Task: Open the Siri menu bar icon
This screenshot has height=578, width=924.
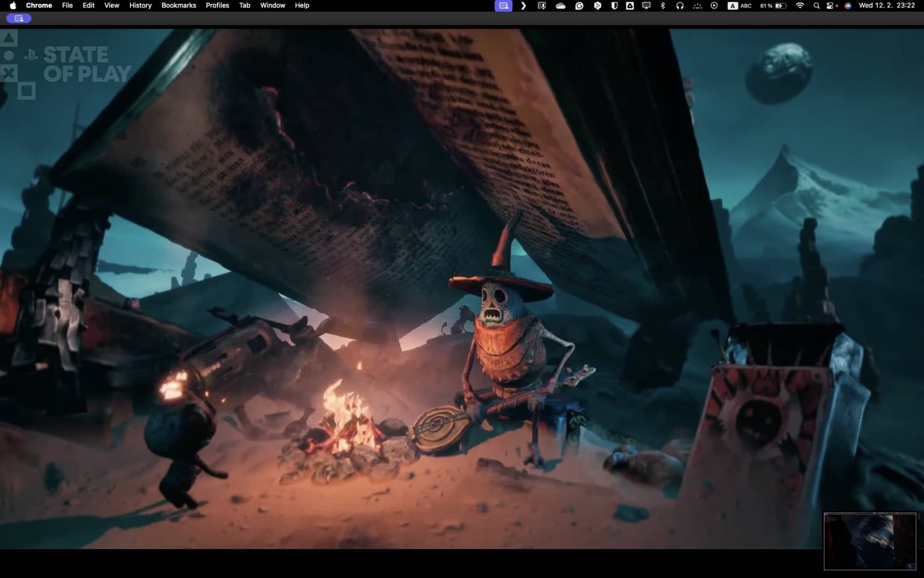Action: click(848, 5)
